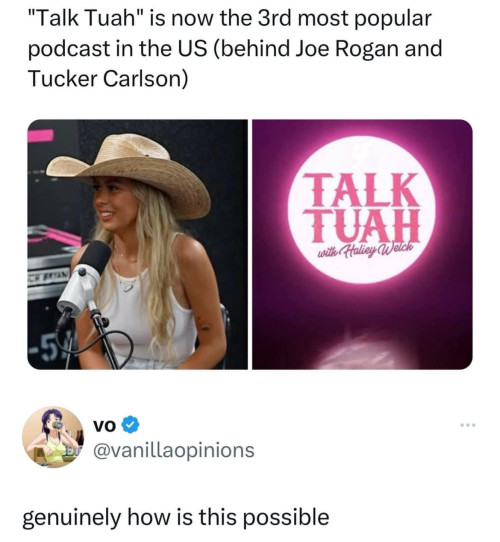This screenshot has width=500, height=542.
Task: Click the blue verified badge beside vo
Action: click(x=131, y=426)
